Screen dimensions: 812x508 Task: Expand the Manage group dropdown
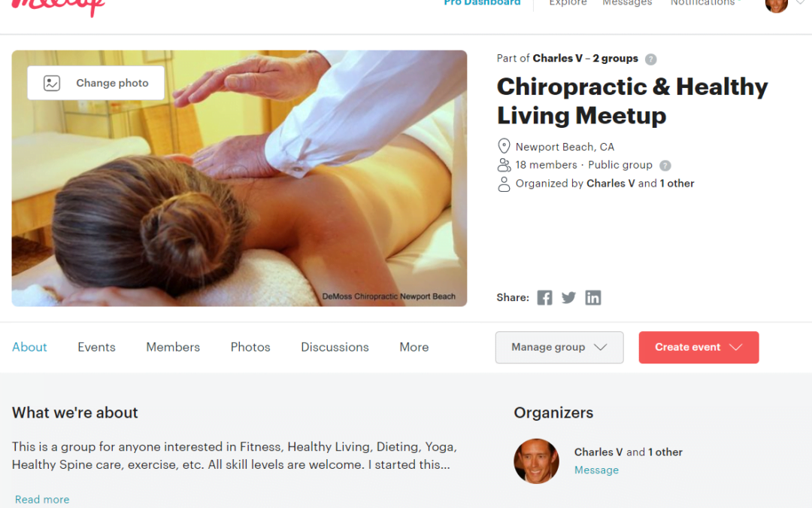(559, 347)
